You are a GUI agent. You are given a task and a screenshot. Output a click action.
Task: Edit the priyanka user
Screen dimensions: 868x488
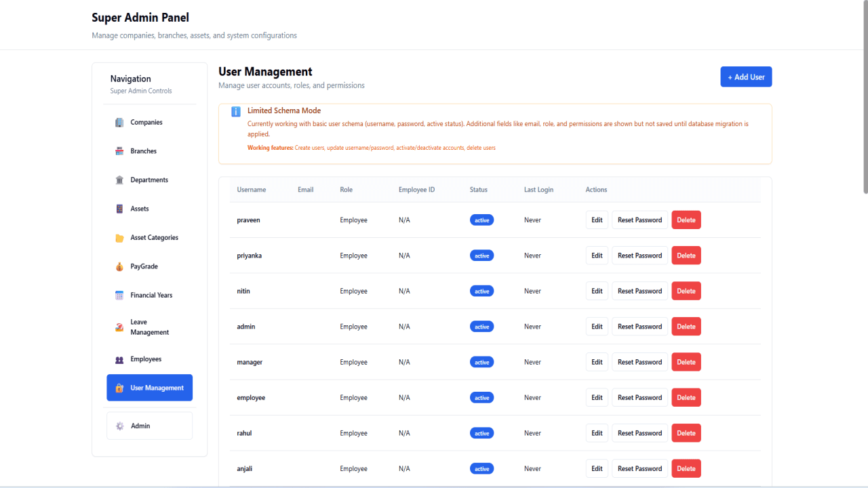597,256
